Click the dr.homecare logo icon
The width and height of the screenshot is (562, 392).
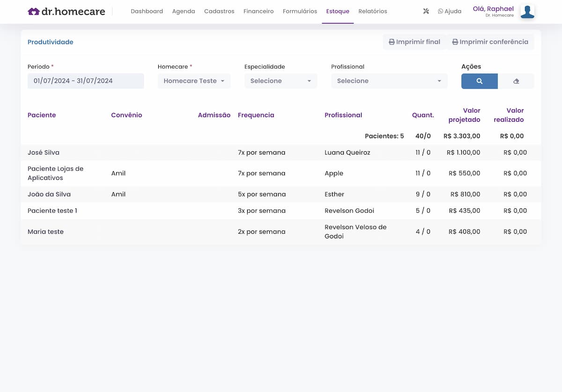pos(33,12)
